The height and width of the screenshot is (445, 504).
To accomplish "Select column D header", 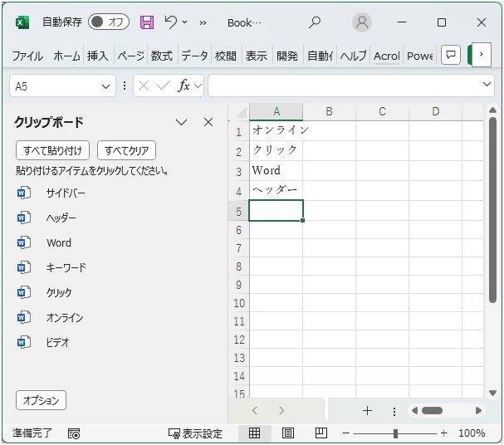I will pyautogui.click(x=436, y=111).
